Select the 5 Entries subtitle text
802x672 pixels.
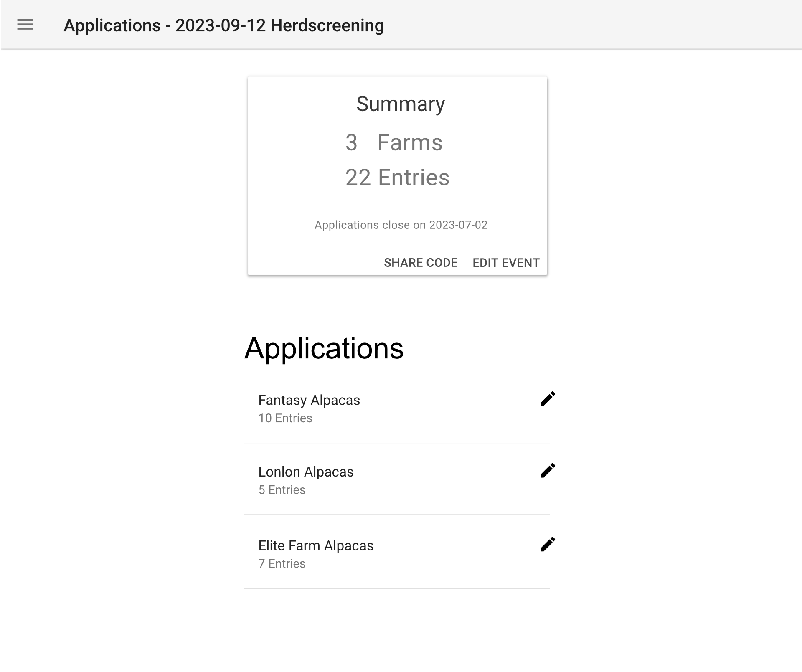282,490
